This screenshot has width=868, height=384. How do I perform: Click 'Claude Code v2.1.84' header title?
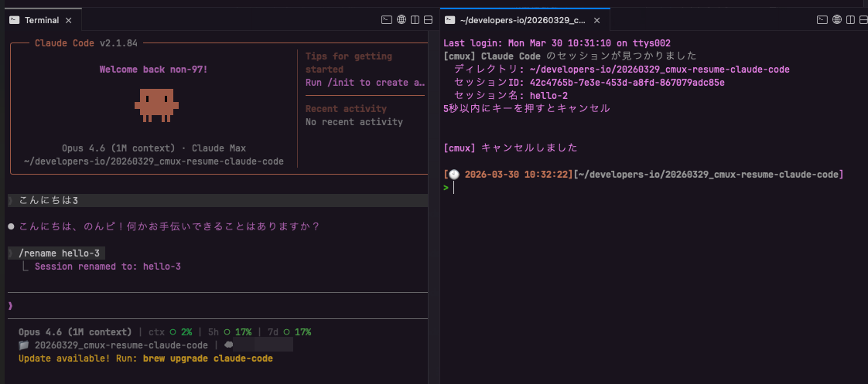click(86, 43)
